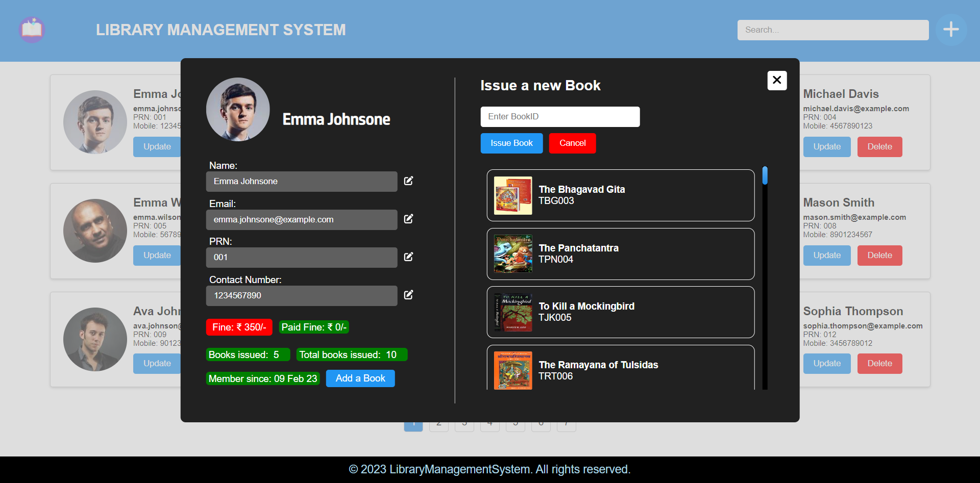980x483 pixels.
Task: Close the member details dialog
Action: [x=776, y=80]
